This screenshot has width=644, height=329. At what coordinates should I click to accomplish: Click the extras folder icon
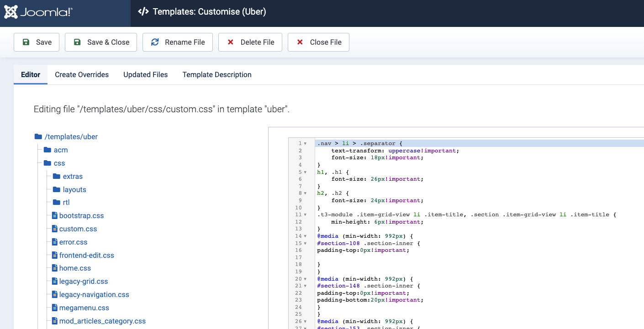(x=57, y=176)
